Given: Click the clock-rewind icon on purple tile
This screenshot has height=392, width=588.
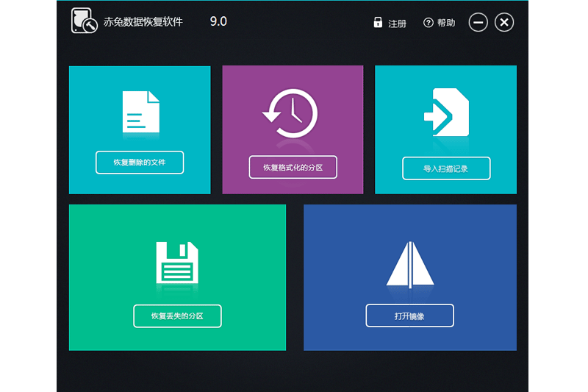Looking at the screenshot, I should (x=290, y=113).
